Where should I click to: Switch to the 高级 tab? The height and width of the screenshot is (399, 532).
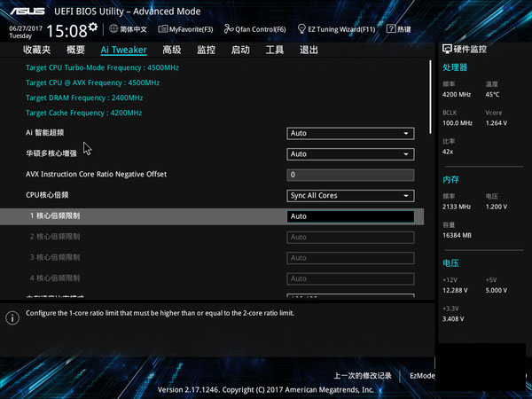[172, 50]
